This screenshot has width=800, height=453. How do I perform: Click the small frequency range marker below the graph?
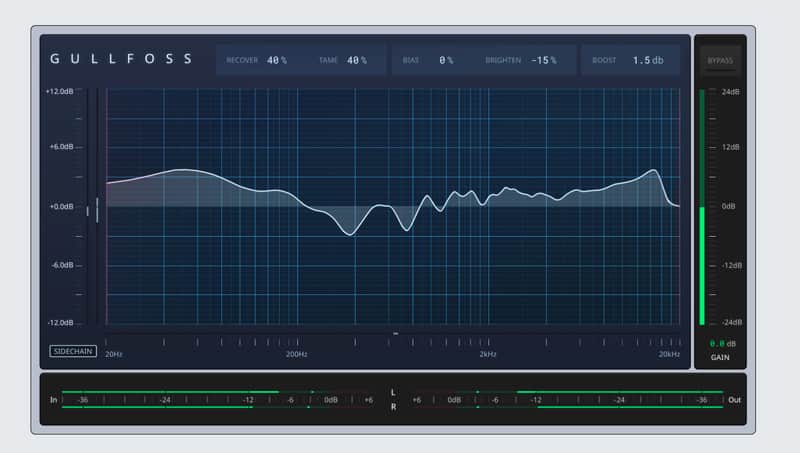(x=395, y=334)
